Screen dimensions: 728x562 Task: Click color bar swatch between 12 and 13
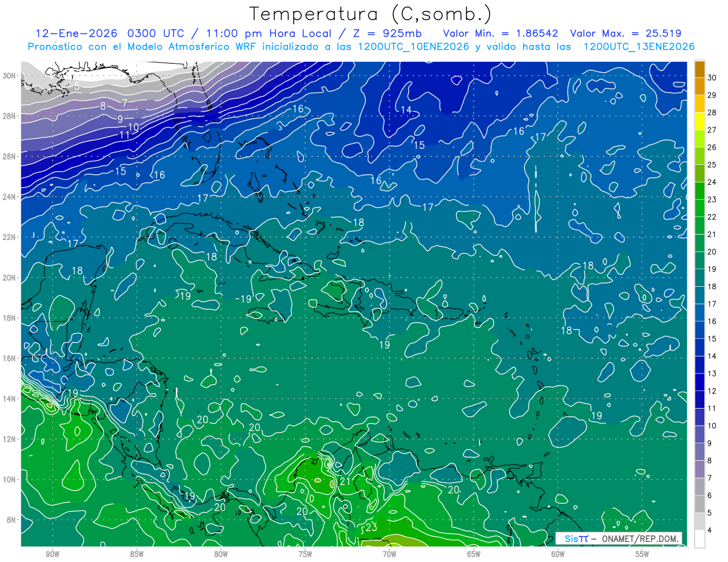click(699, 382)
